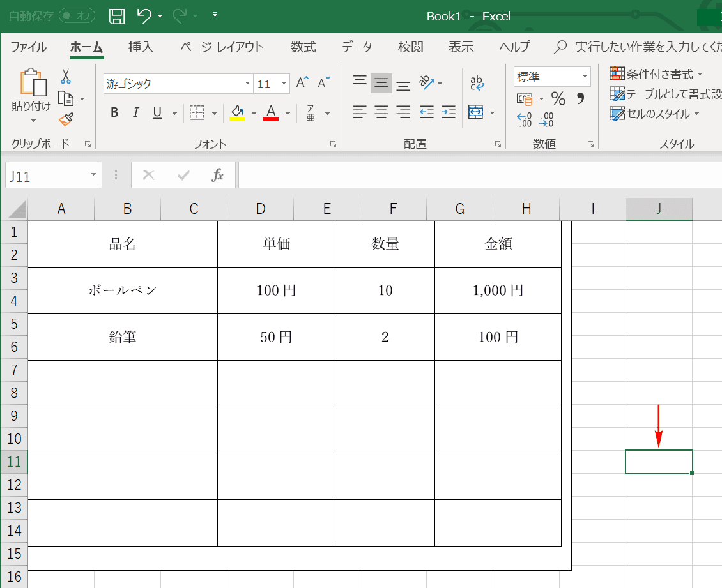Align text left

point(360,112)
